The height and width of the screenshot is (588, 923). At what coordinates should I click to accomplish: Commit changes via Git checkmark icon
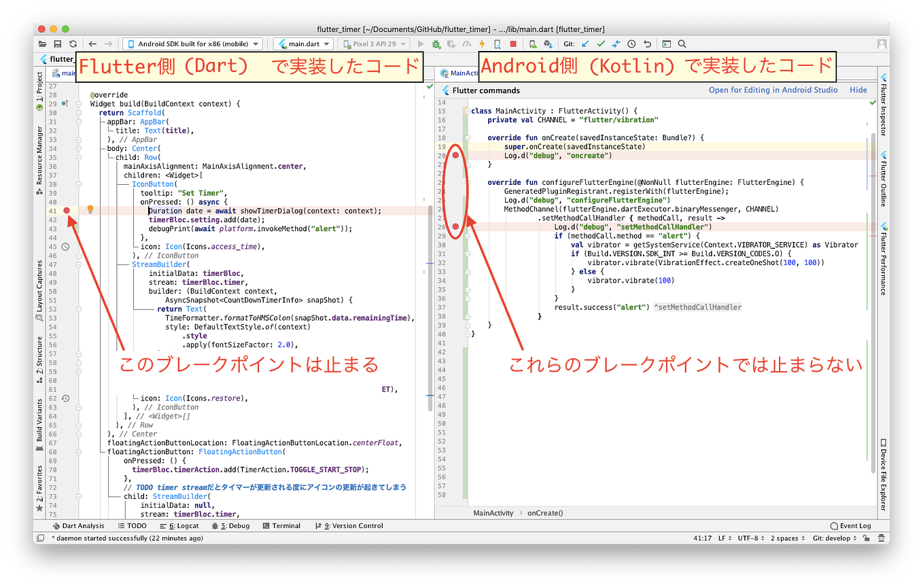[x=601, y=44]
